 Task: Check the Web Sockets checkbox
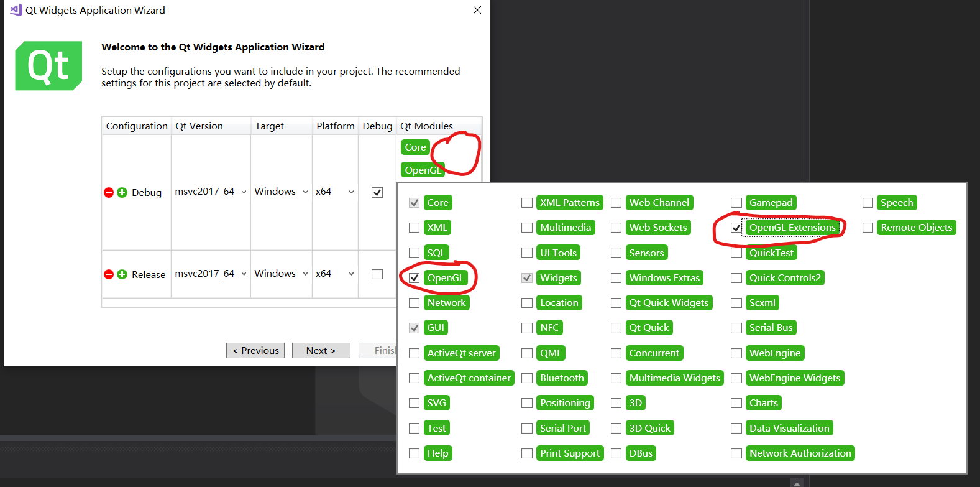pyautogui.click(x=616, y=228)
